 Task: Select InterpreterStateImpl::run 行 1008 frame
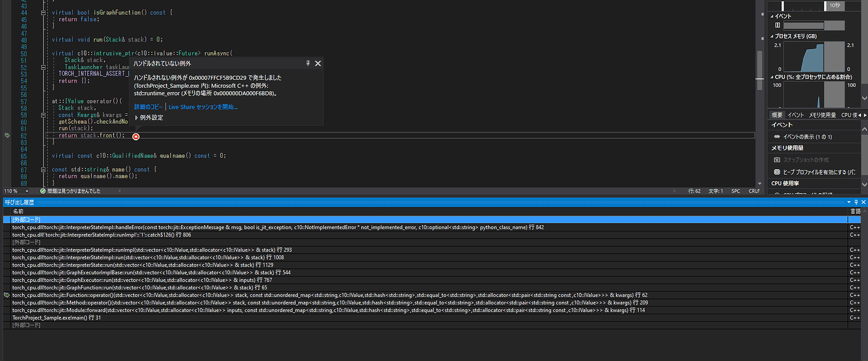(x=431, y=257)
